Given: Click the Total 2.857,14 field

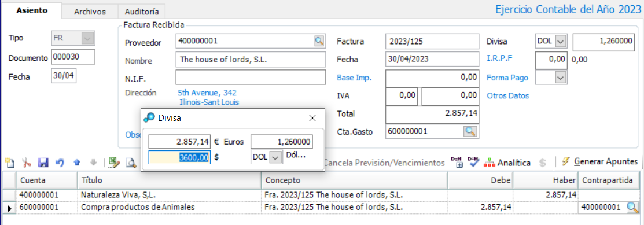Looking at the screenshot, I should (x=432, y=114).
